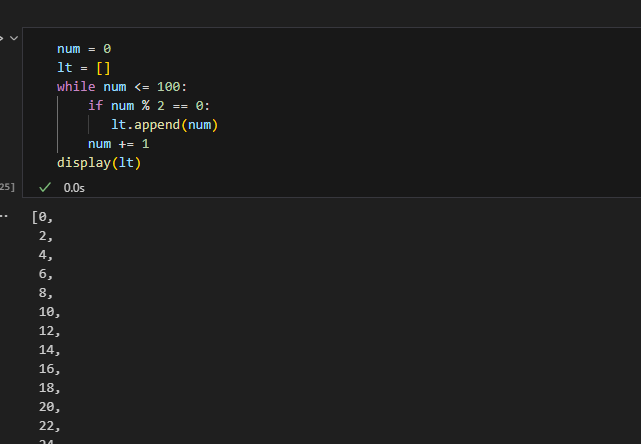Click the output value 16
Image resolution: width=641 pixels, height=444 pixels.
pos(47,369)
